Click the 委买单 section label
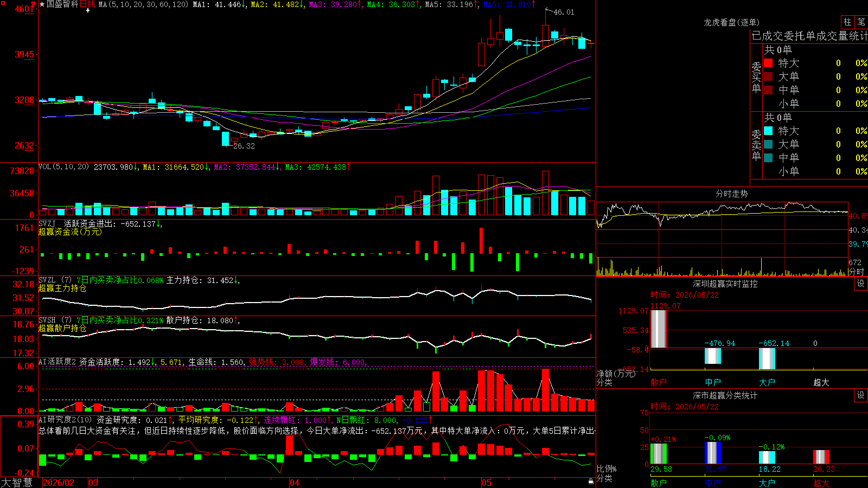Screen dimensions: 868x488 756,77
